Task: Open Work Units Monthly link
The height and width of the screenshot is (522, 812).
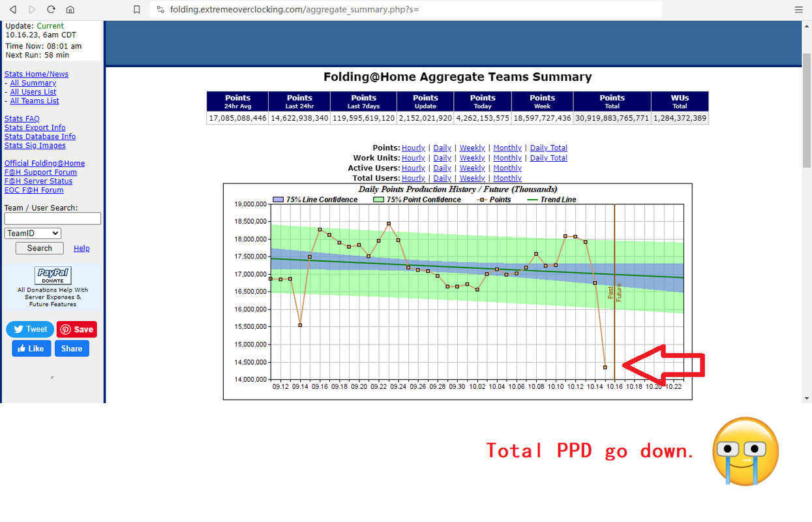Action: click(507, 158)
